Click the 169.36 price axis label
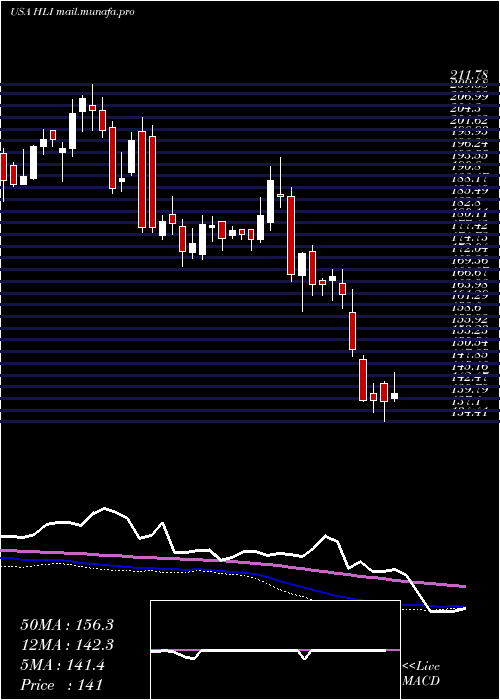Screen dimensions: 500x700 coord(468,261)
